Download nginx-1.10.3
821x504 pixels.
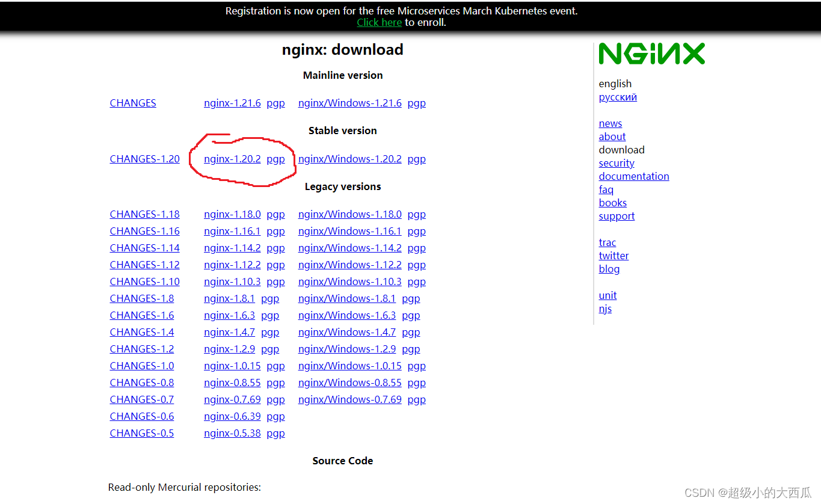232,281
